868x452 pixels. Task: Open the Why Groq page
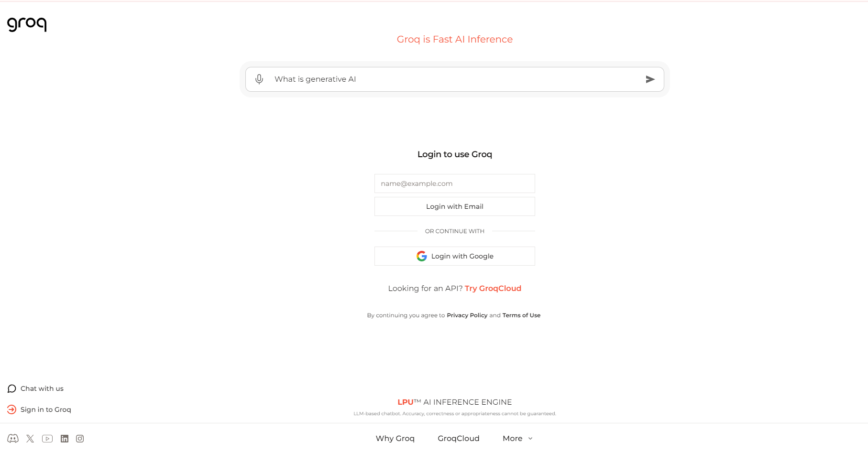(395, 438)
